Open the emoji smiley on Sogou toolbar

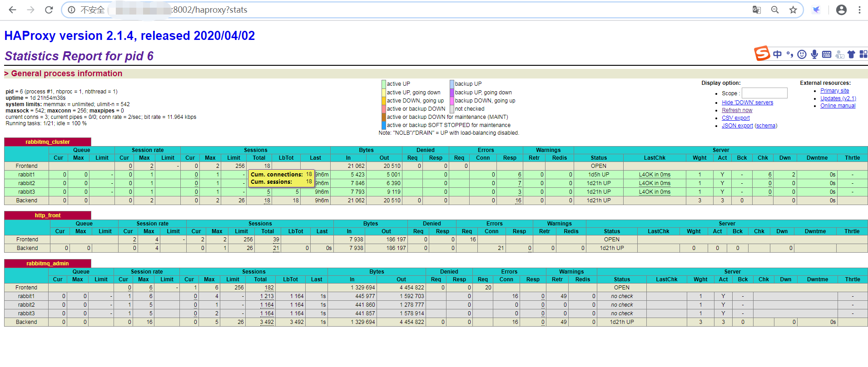[x=802, y=54]
